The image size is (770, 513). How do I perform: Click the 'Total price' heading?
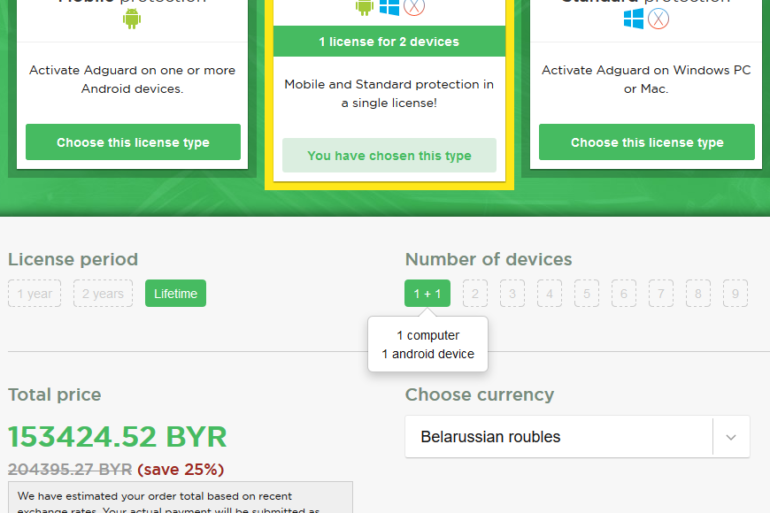[x=55, y=395]
